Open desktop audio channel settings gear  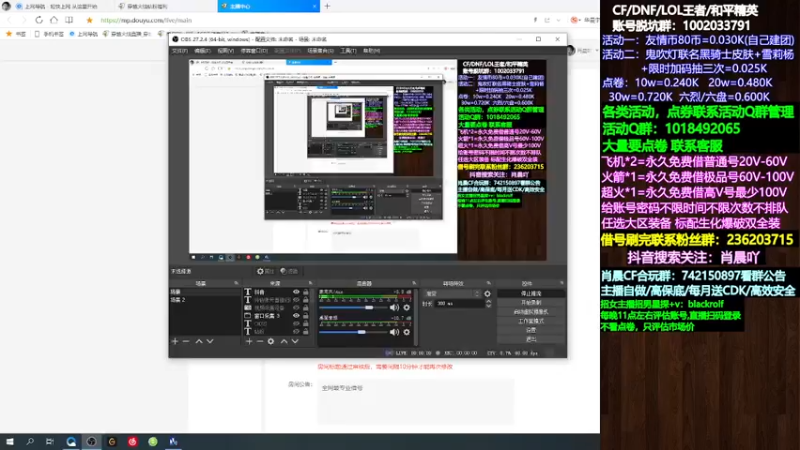tap(407, 332)
